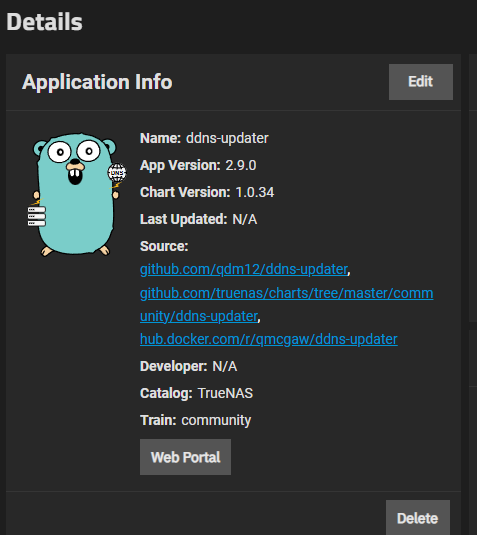
Task: Click the DNS globe in gopher's hand
Action: [117, 173]
